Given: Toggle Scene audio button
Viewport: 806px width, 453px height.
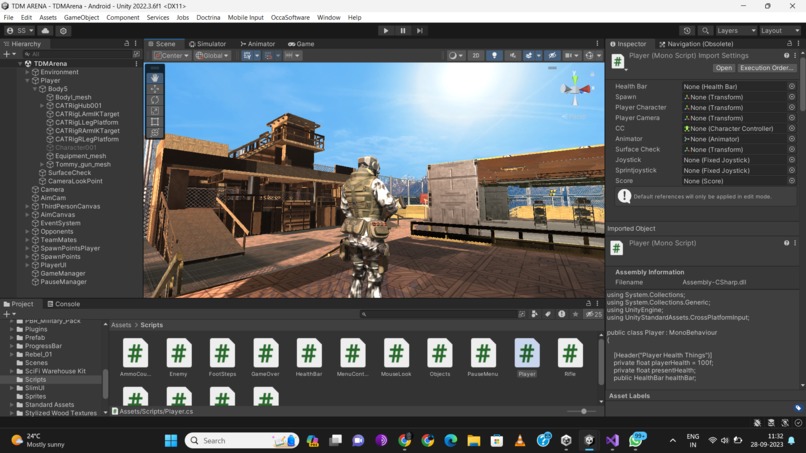Looking at the screenshot, I should tap(512, 56).
